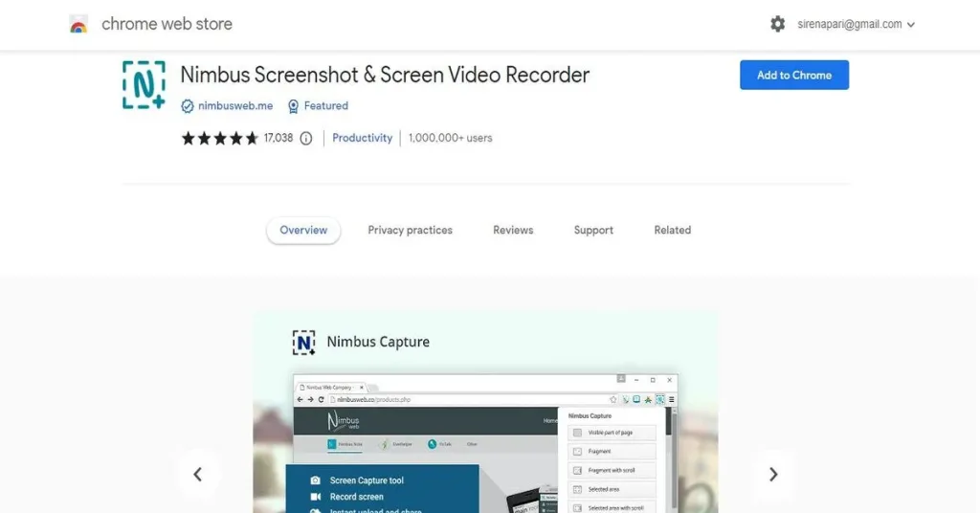This screenshot has height=513, width=980.
Task: Click the 17,038 ratings count
Action: 278,138
